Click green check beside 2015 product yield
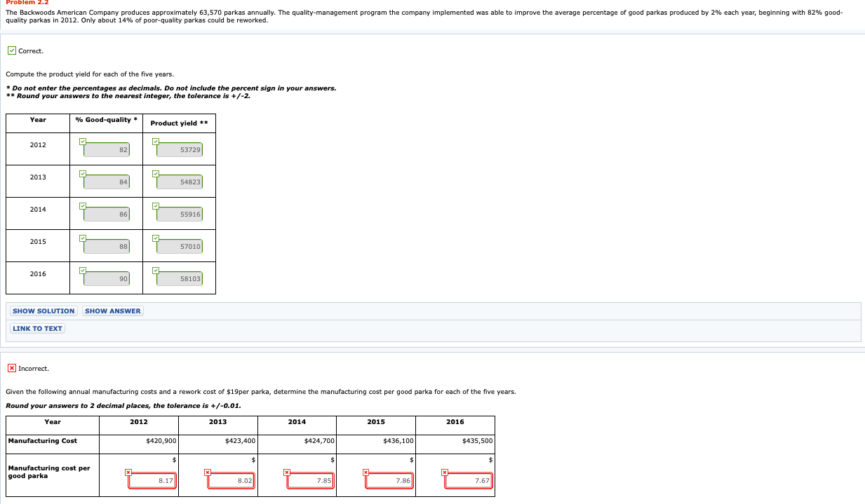865x504 pixels. (156, 238)
